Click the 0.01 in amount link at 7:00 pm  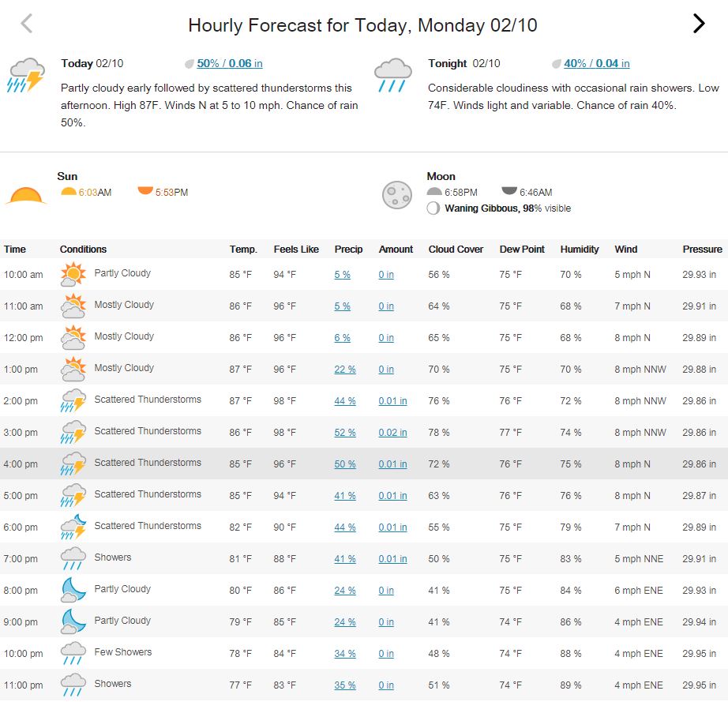tap(392, 558)
